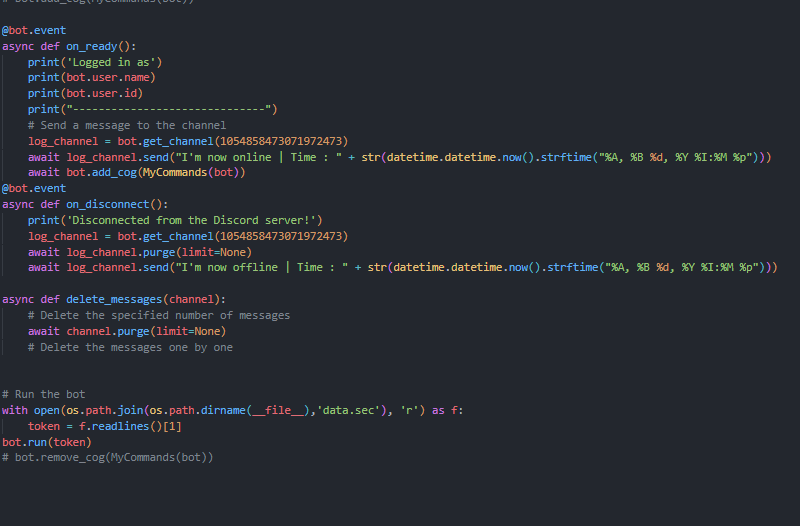Click the 'Delete the specified number of messages' comment
This screenshot has width=800, height=526.
click(x=159, y=315)
